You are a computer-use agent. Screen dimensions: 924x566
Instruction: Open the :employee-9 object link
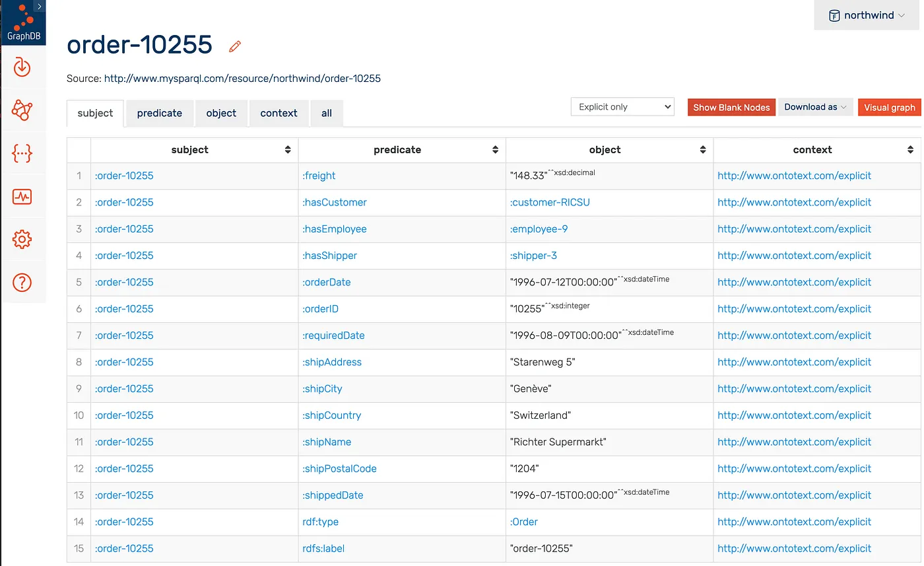coord(539,229)
